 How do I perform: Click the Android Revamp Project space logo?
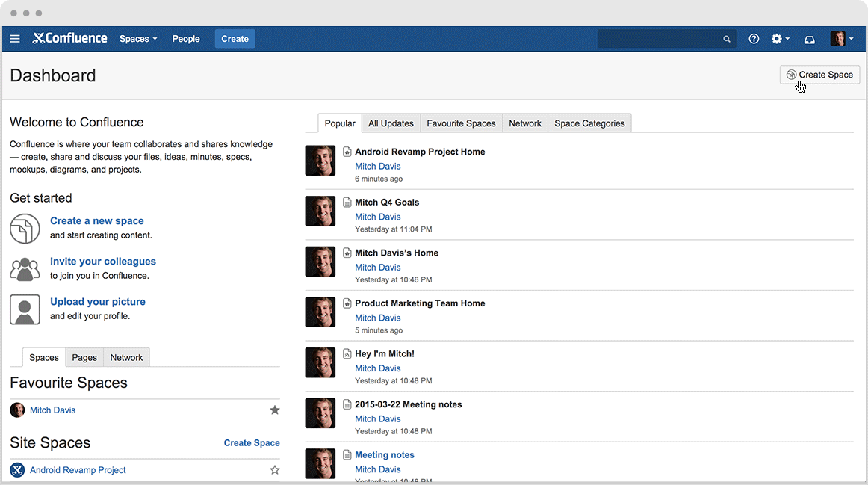coord(17,470)
